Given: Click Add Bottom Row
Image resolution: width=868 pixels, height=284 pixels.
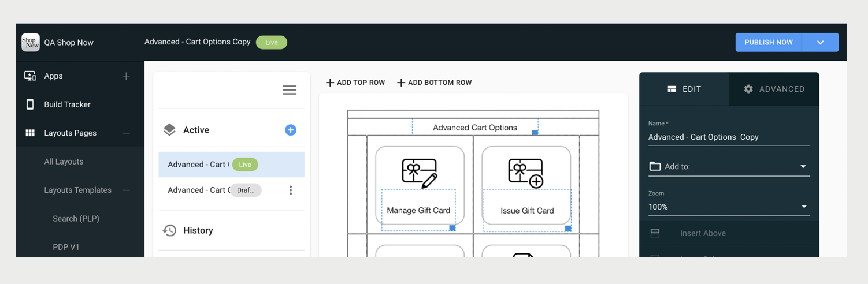Looking at the screenshot, I should [435, 83].
